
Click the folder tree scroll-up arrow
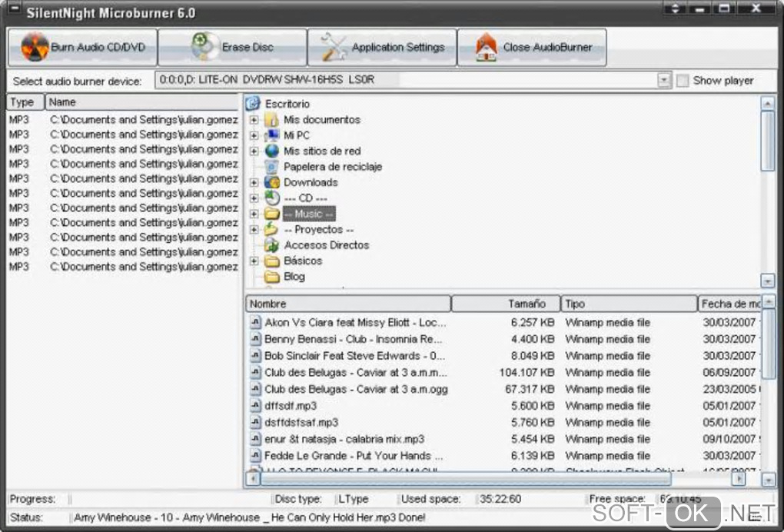[768, 103]
